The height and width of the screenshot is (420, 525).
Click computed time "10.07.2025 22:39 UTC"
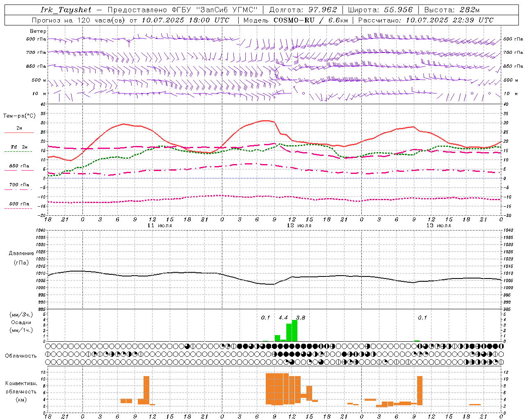click(450, 20)
